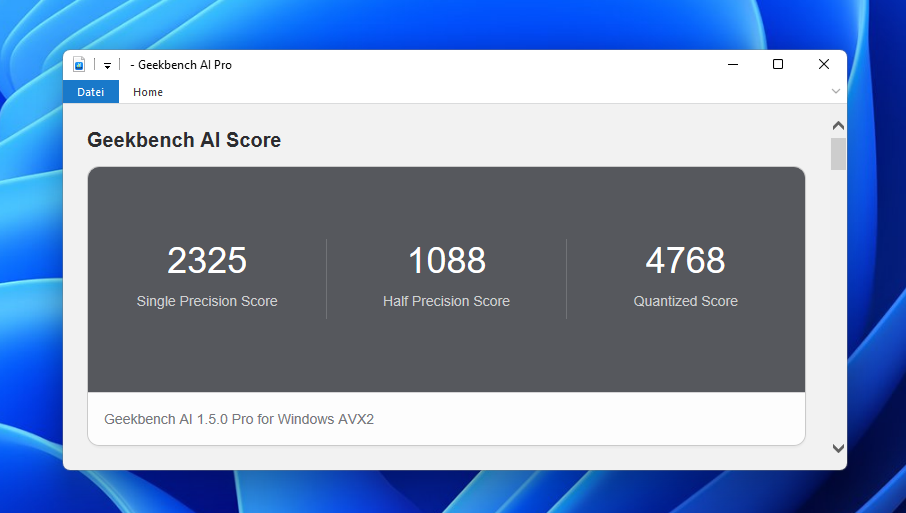This screenshot has width=906, height=513.
Task: Click the vertical scrollbar thumb
Action: [x=838, y=154]
